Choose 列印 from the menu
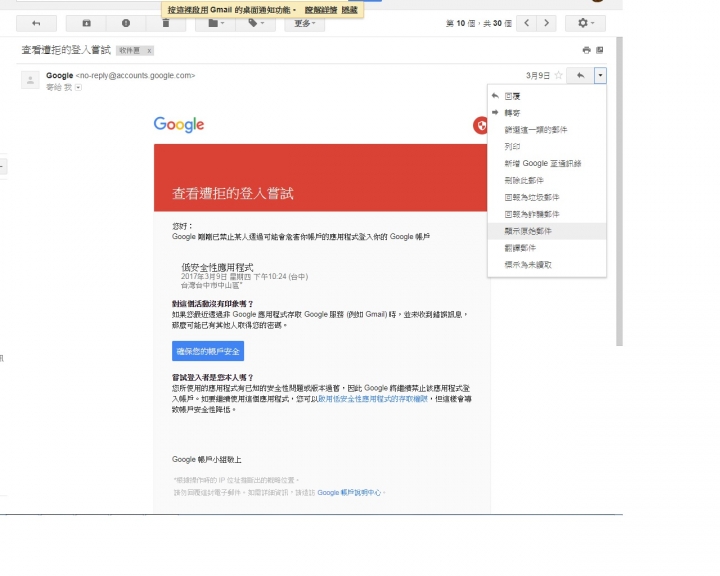 [x=546, y=147]
